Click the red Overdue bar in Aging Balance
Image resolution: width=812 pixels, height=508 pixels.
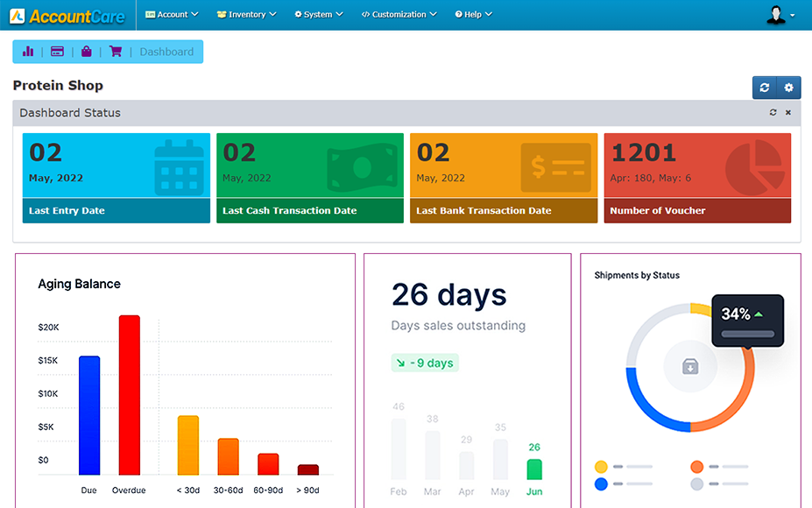pyautogui.click(x=130, y=394)
